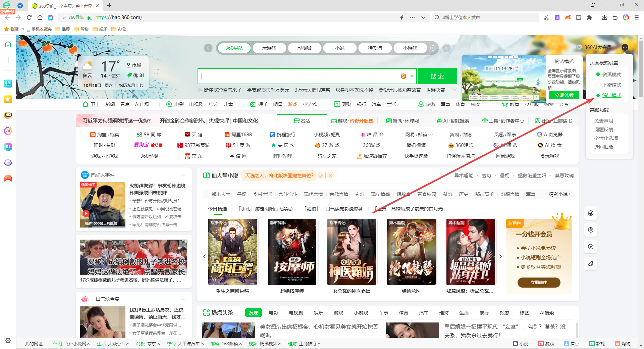Go to the browser home page icon
The width and height of the screenshot is (644, 349).
coord(40,17)
